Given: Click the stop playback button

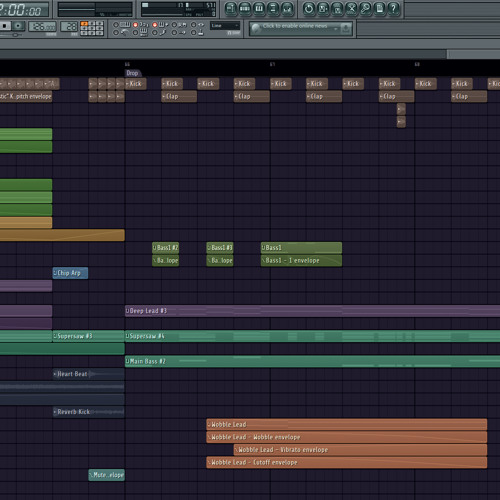Looking at the screenshot, I should pyautogui.click(x=5, y=26).
